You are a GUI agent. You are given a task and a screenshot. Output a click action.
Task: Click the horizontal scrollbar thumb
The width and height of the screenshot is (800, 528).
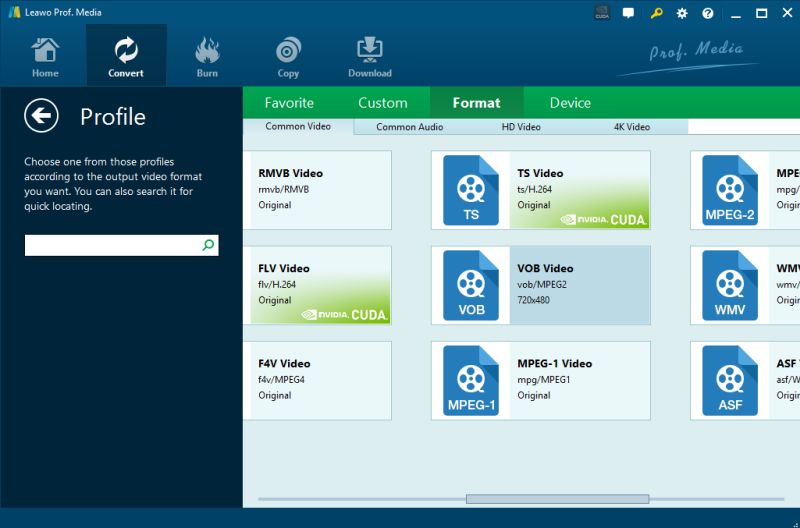[x=557, y=499]
